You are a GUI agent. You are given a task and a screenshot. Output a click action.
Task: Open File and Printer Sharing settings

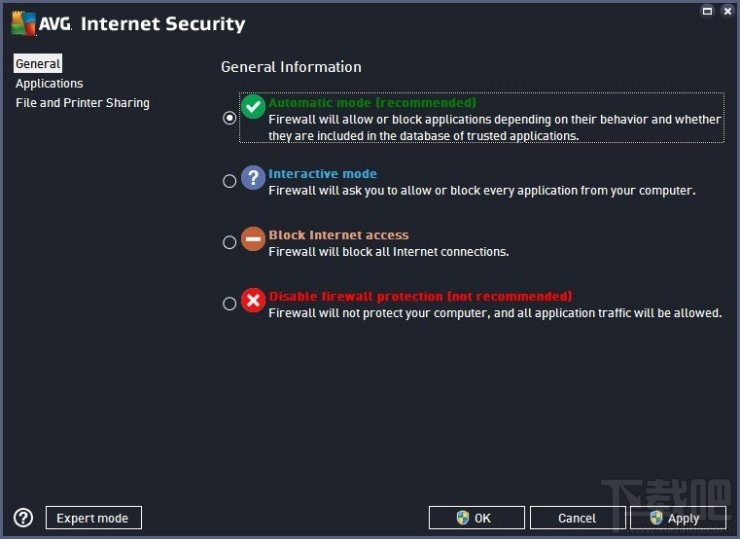pyautogui.click(x=82, y=103)
